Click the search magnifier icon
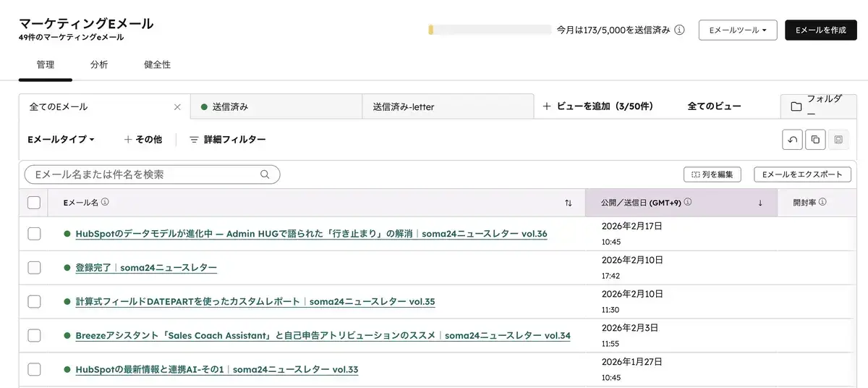Screen dimensions: 868x388 pos(265,174)
